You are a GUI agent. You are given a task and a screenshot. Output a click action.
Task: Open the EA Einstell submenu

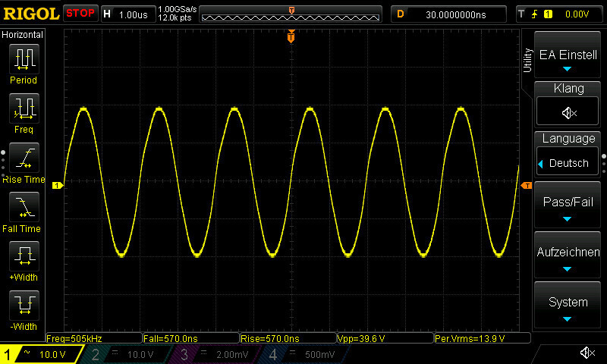pos(568,55)
